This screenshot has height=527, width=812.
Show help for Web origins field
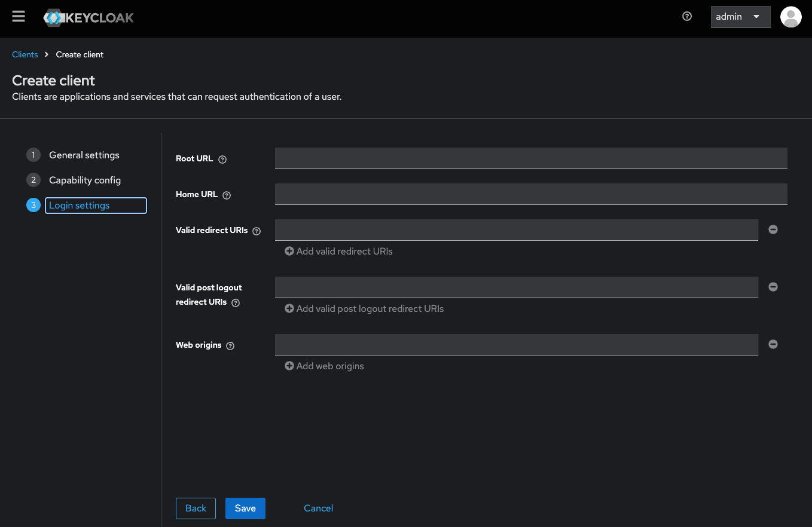[230, 346]
